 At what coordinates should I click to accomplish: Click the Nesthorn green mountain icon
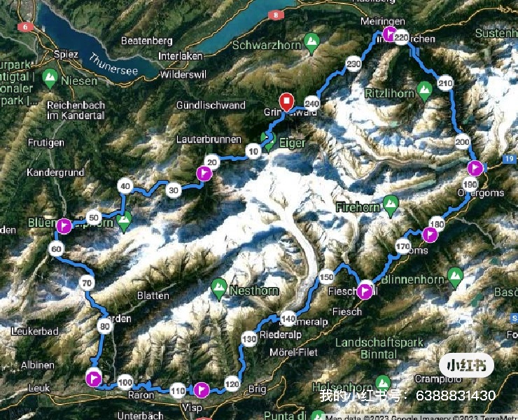(218, 289)
